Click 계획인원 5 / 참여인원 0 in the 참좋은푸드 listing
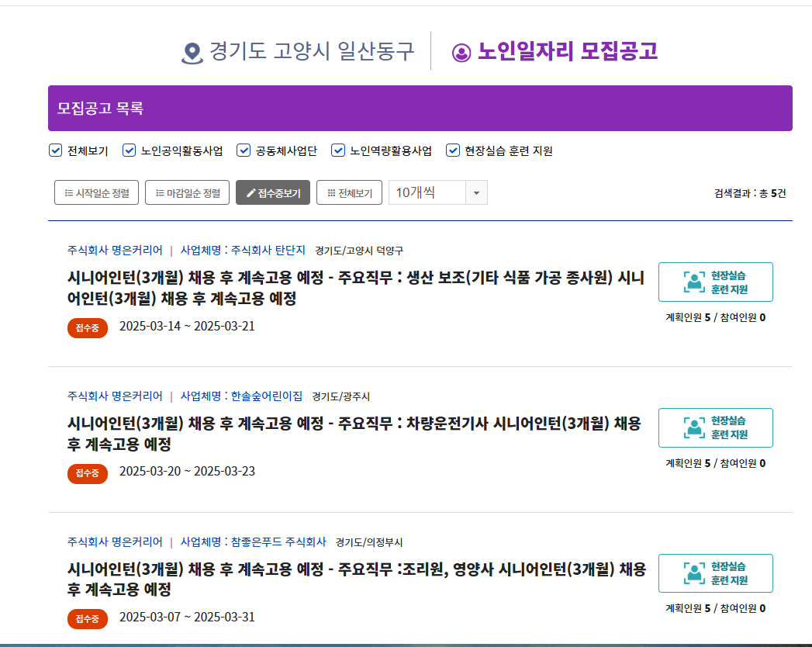Image resolution: width=812 pixels, height=647 pixels. 715,608
